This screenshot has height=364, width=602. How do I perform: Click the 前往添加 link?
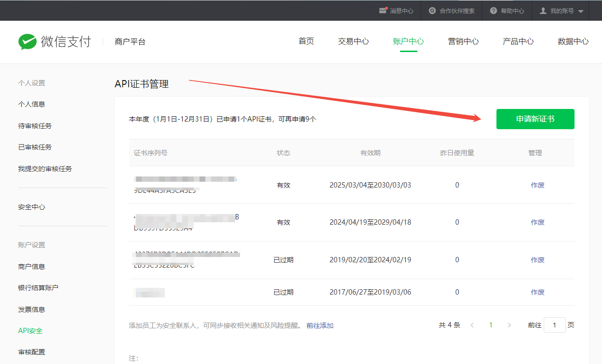320,325
